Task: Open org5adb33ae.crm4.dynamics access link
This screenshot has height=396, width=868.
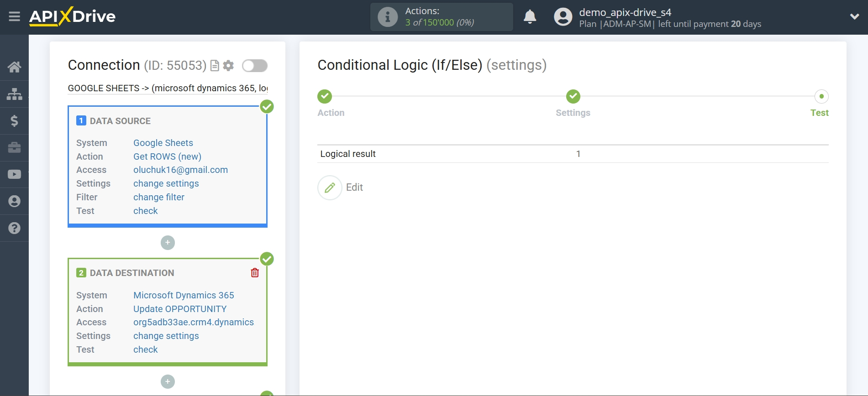Action: 194,322
